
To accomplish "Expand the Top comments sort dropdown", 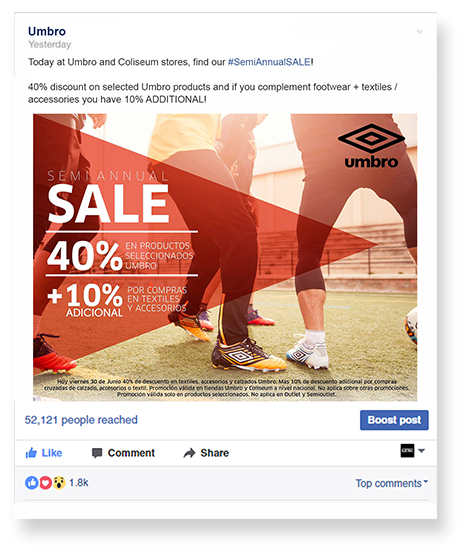I will (391, 483).
